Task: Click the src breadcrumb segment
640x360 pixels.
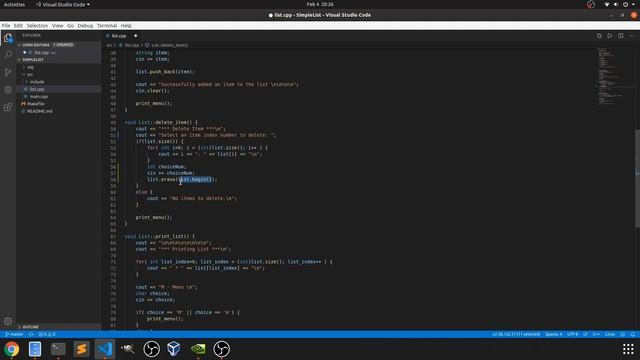Action: pyautogui.click(x=109, y=45)
